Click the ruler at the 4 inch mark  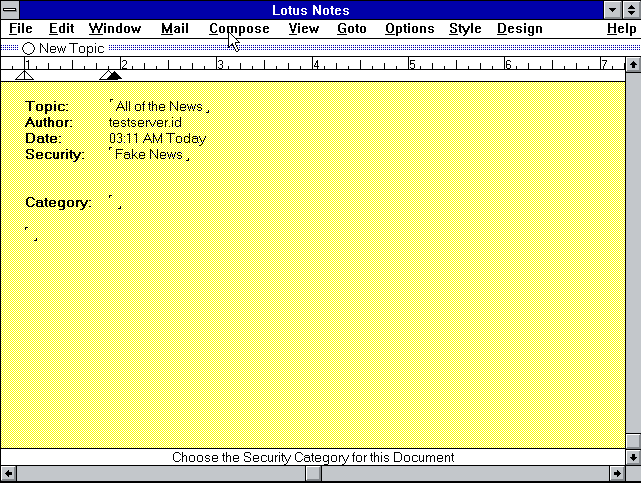[315, 65]
